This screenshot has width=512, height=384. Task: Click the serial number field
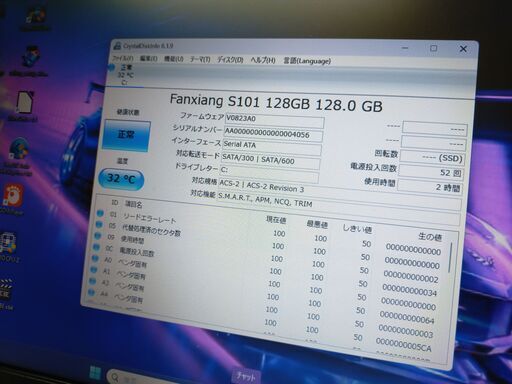point(273,134)
